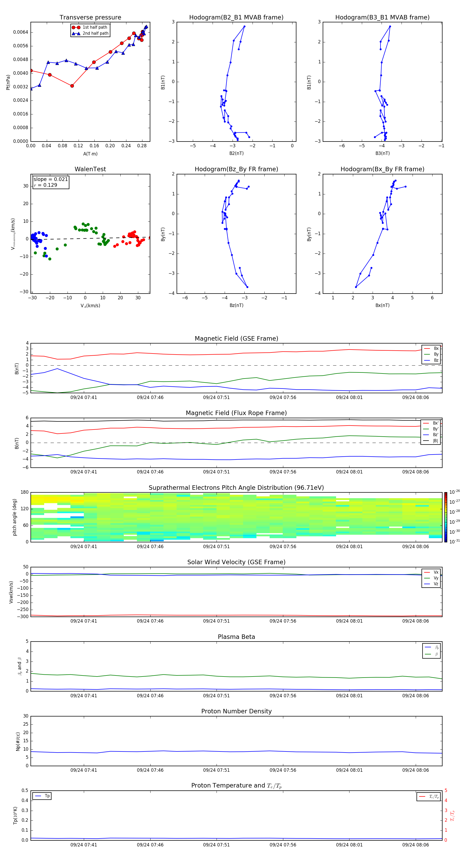
Task: Click 'Bz(nT)' x-axis label
Action: [x=236, y=305]
